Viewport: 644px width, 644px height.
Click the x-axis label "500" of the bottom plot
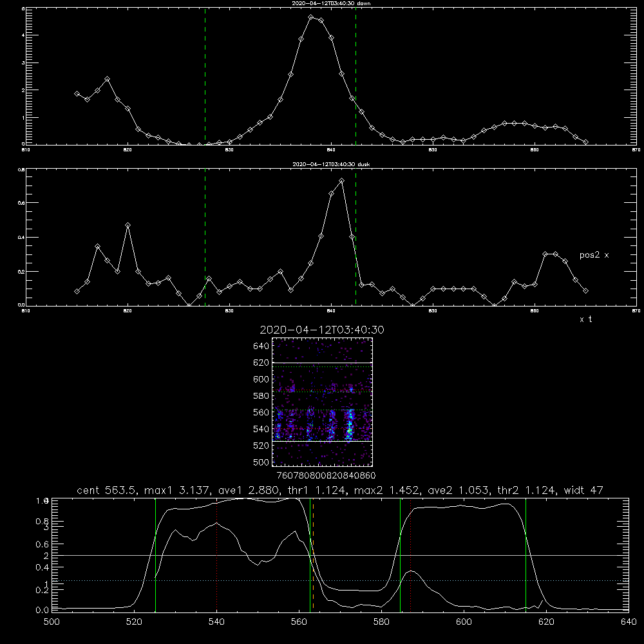point(52,622)
